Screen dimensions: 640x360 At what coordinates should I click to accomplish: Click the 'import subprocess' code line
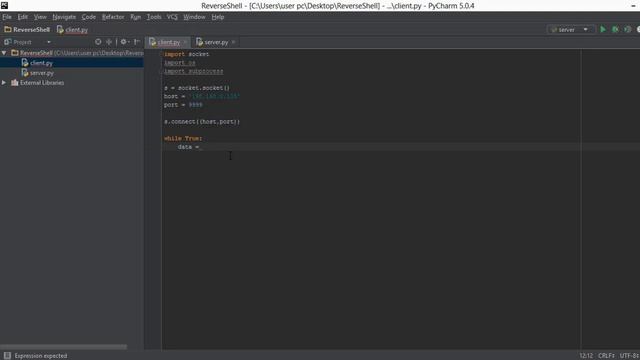point(193,71)
